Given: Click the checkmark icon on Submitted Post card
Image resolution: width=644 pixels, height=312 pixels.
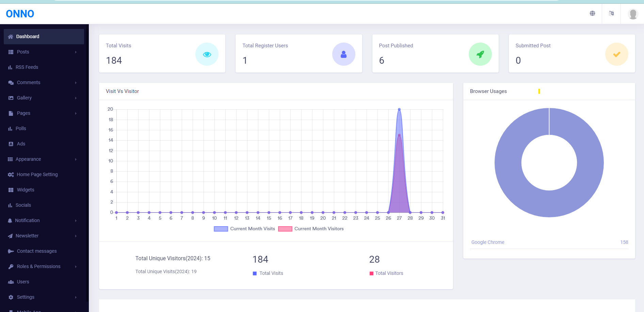Looking at the screenshot, I should 617,54.
